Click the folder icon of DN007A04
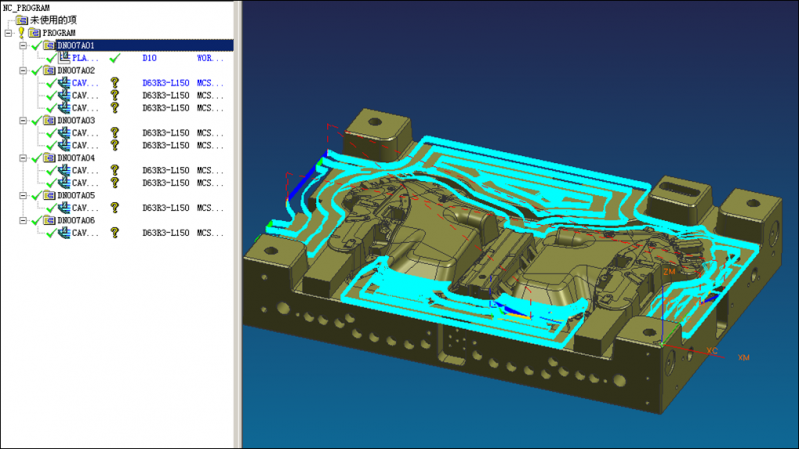The image size is (799, 449). pos(49,158)
